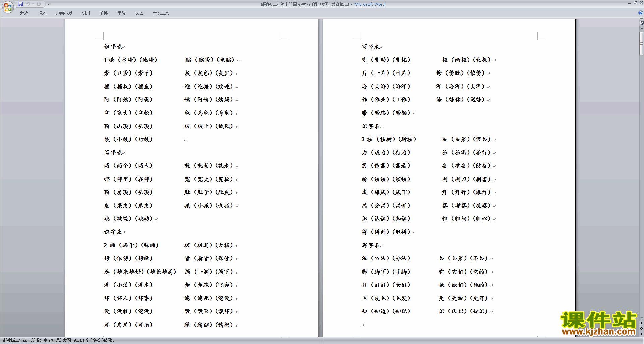Image resolution: width=644 pixels, height=344 pixels.
Task: Customize the Quick Access Toolbar
Action: pyautogui.click(x=48, y=4)
